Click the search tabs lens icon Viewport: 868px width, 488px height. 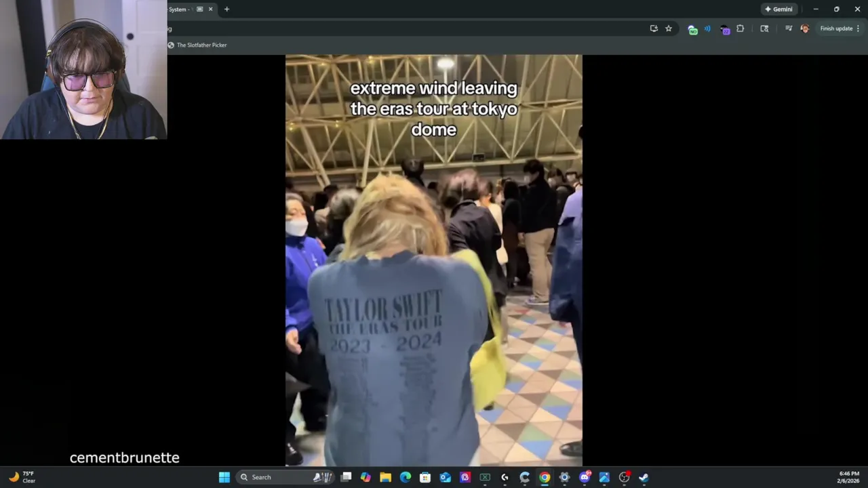[x=764, y=28]
